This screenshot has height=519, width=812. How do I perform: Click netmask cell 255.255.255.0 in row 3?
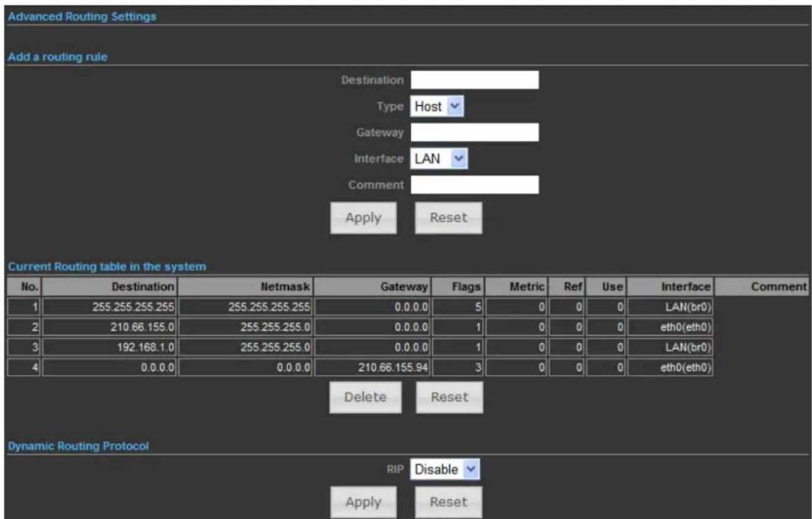click(x=245, y=347)
